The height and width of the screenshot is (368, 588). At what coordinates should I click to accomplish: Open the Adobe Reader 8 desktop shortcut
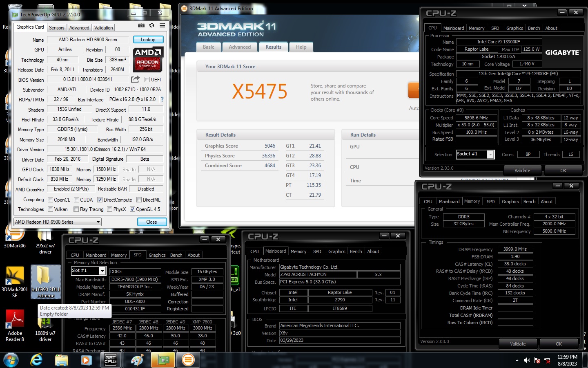15,326
